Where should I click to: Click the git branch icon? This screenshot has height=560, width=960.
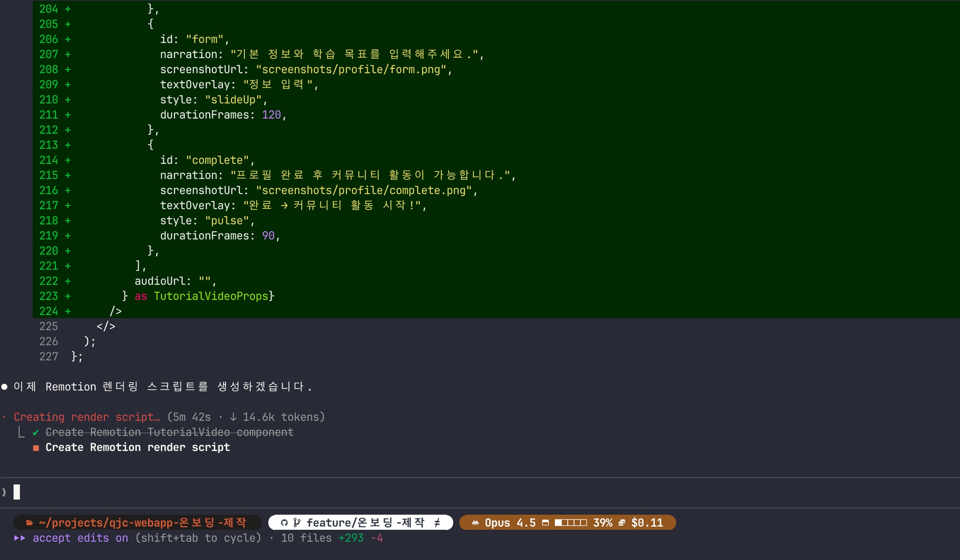pyautogui.click(x=297, y=523)
